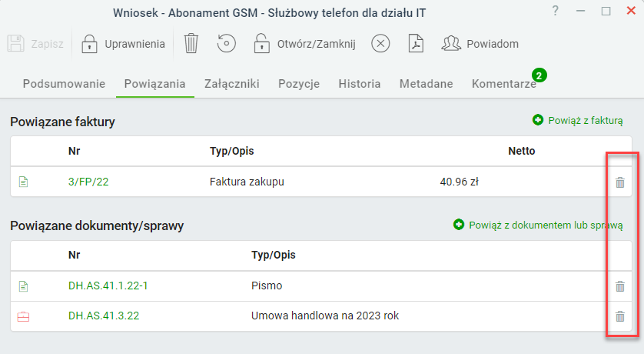The height and width of the screenshot is (354, 644).
Task: Click the circled X cancel icon
Action: click(380, 44)
